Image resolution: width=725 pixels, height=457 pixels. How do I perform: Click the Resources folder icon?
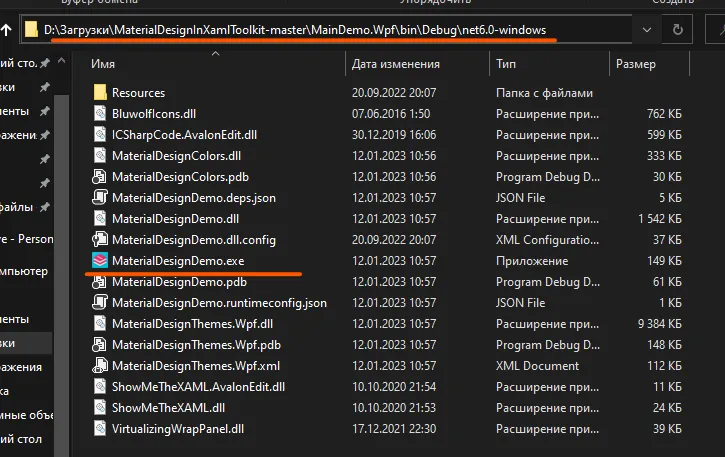pos(100,93)
